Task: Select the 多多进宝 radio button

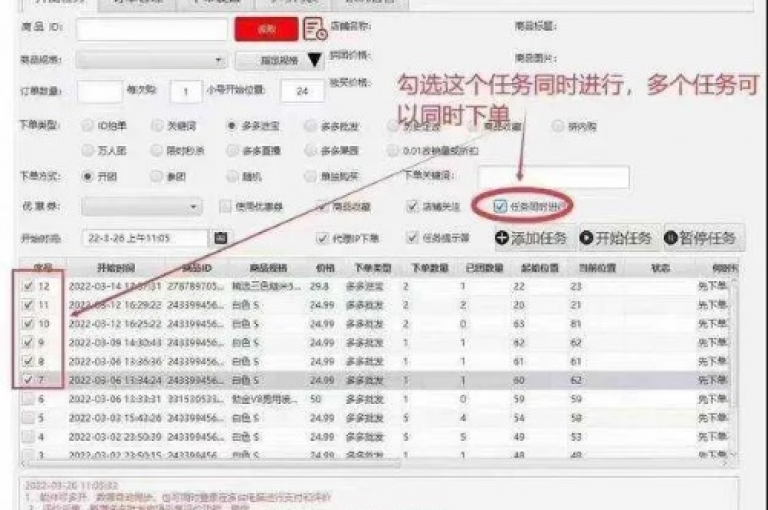Action: pyautogui.click(x=232, y=126)
